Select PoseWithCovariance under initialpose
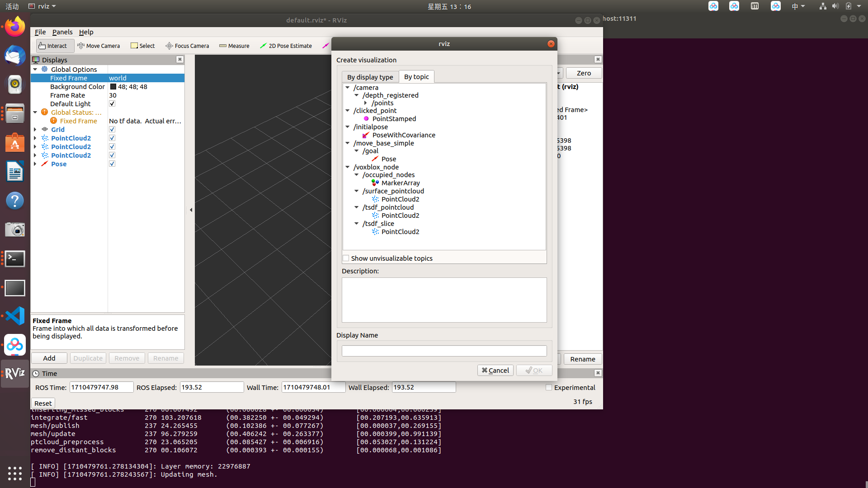Image resolution: width=868 pixels, height=488 pixels. 403,135
